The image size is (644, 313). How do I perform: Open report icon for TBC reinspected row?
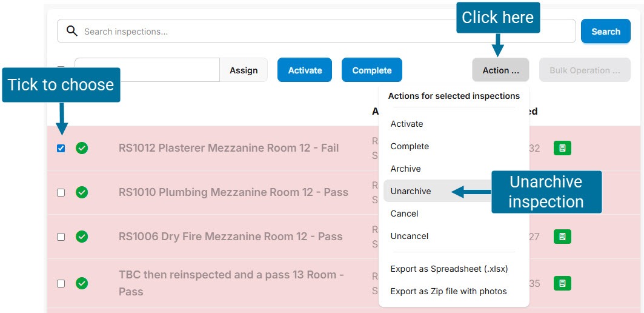[x=562, y=283]
